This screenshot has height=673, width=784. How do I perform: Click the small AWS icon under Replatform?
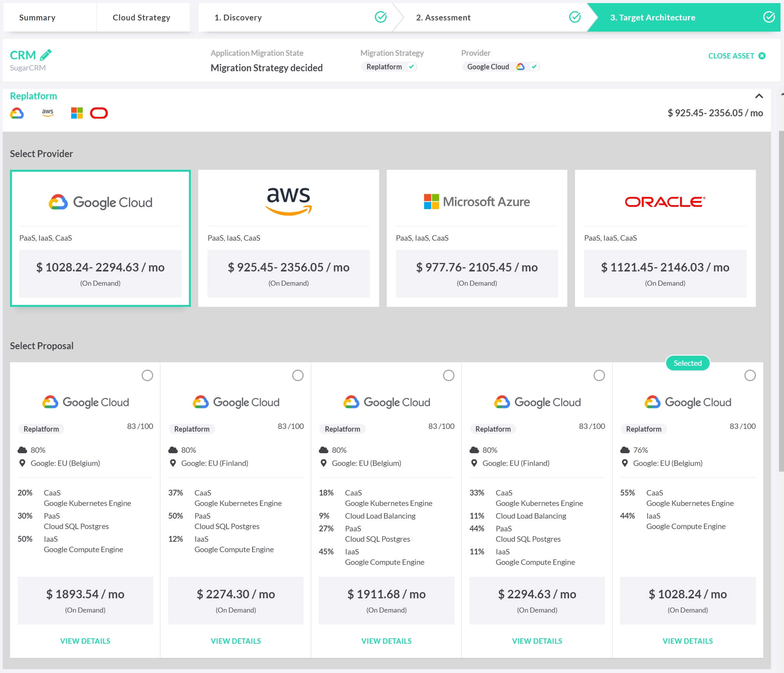click(48, 113)
